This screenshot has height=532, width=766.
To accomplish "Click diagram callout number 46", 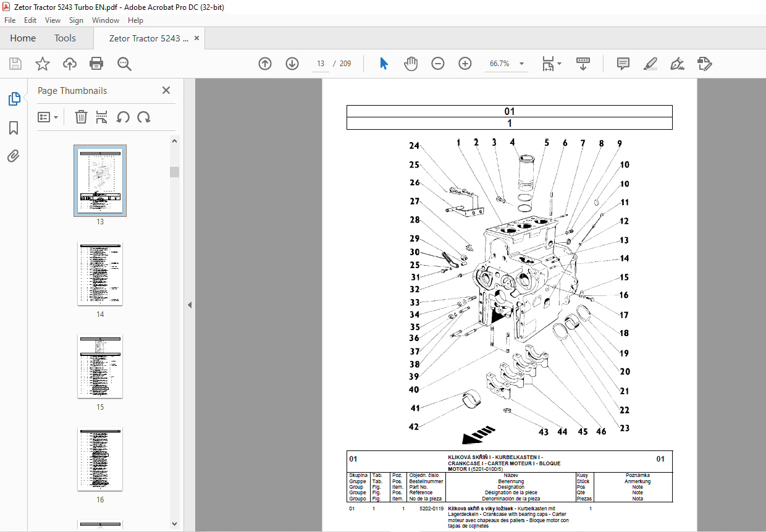I will [600, 431].
